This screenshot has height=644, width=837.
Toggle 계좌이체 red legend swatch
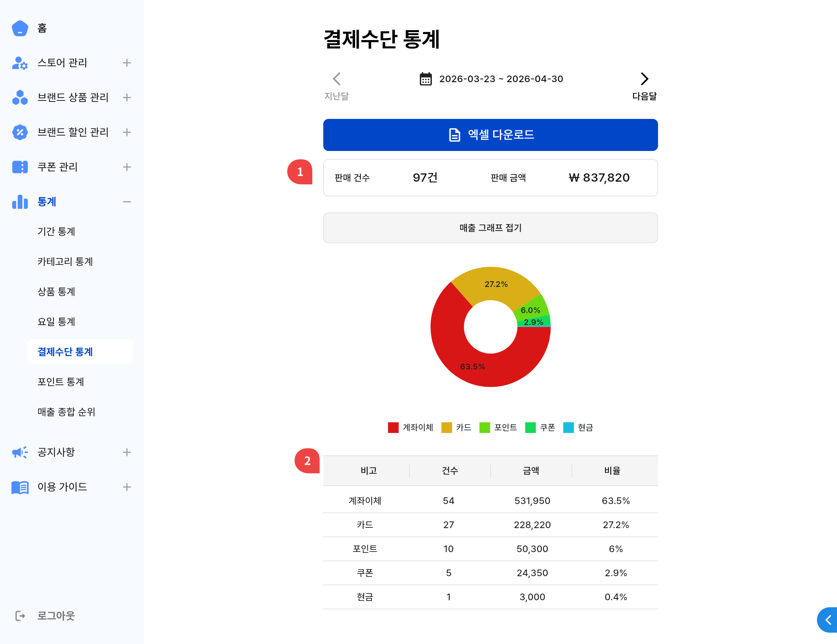click(x=393, y=428)
